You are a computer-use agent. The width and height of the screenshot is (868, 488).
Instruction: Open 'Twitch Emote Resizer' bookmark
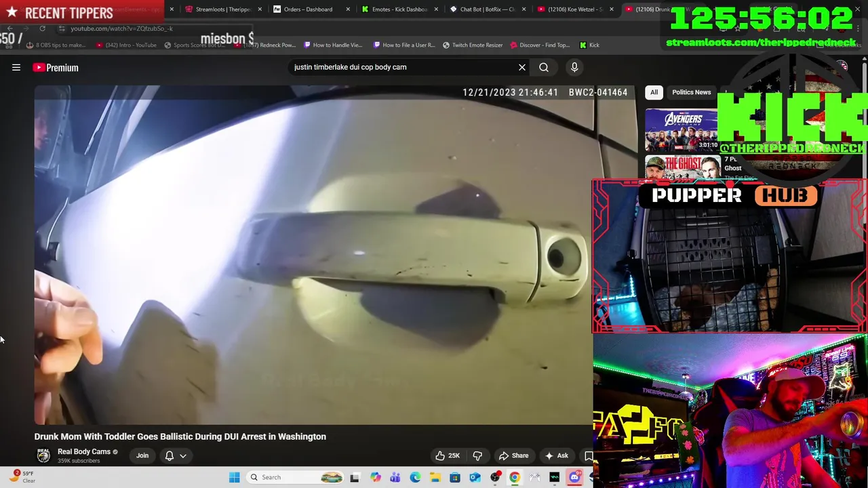(x=473, y=45)
